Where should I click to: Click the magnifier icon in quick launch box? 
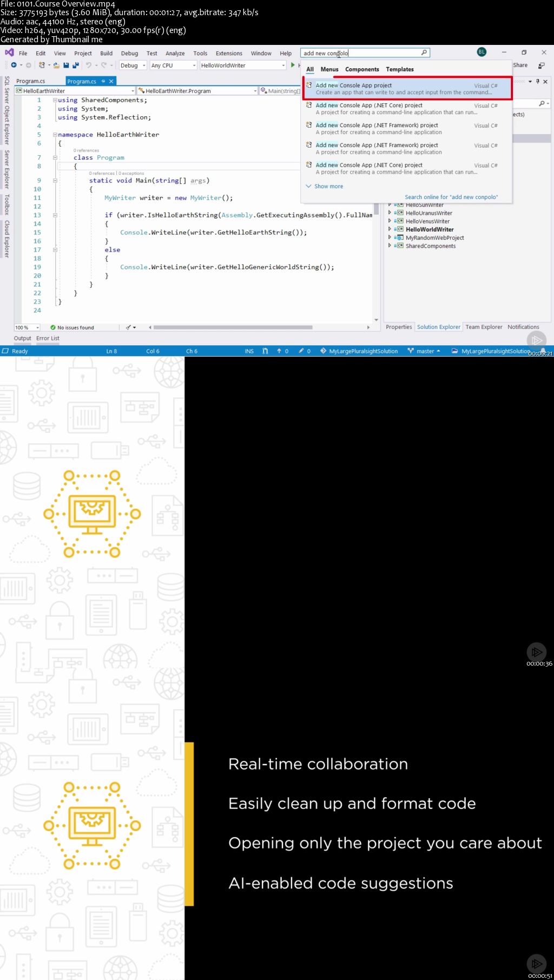pos(424,52)
